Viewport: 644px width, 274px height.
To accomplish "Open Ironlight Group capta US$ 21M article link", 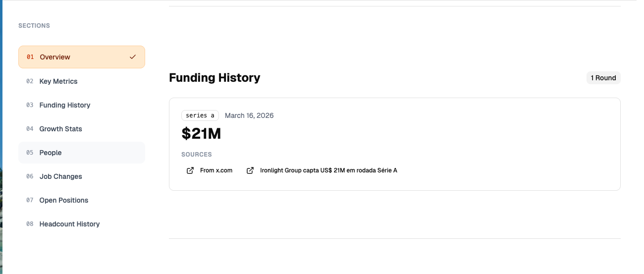I will (x=328, y=170).
